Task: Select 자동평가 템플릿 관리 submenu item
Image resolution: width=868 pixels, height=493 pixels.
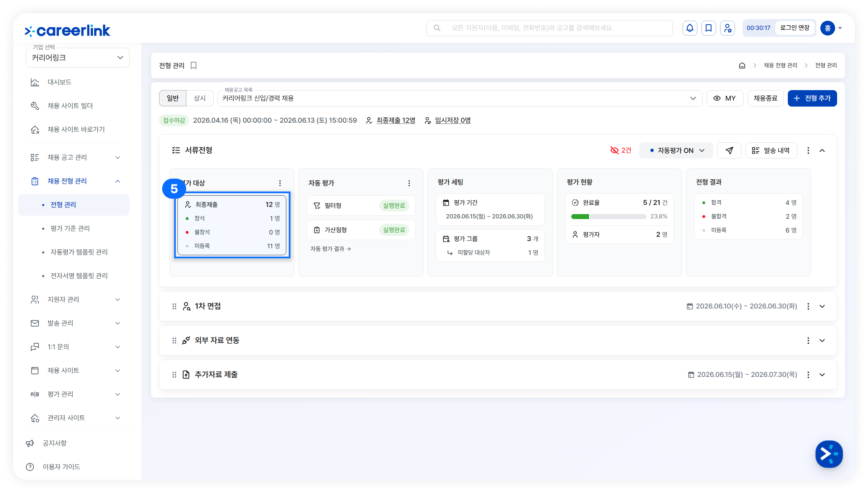Action: click(x=74, y=252)
